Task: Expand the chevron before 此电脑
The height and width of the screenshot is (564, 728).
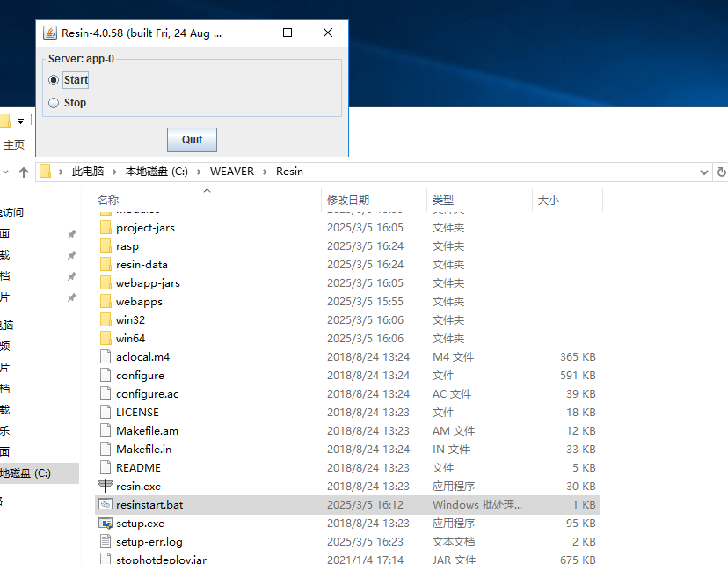Action: pyautogui.click(x=61, y=172)
